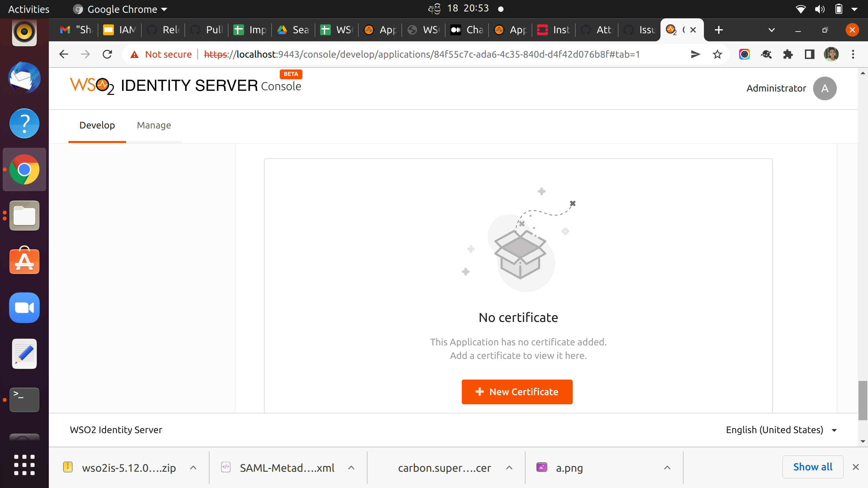Select the Develop tab
Viewport: 868px width, 488px height.
click(97, 125)
